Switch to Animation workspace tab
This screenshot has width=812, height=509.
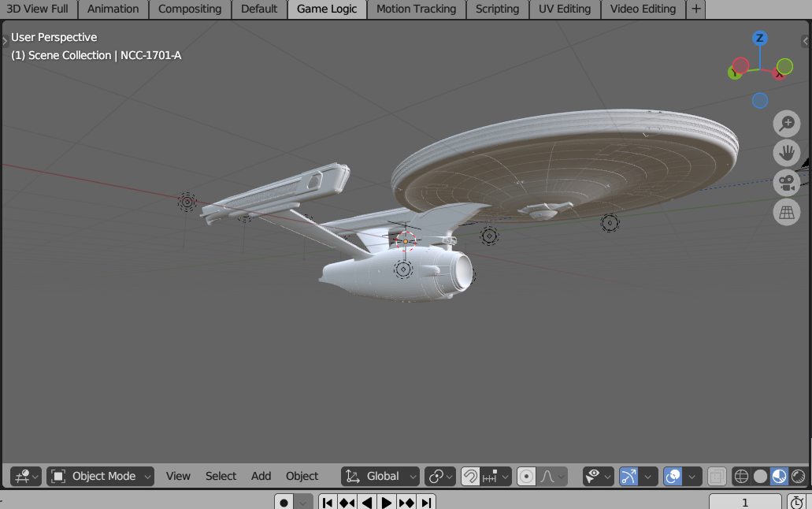[113, 9]
